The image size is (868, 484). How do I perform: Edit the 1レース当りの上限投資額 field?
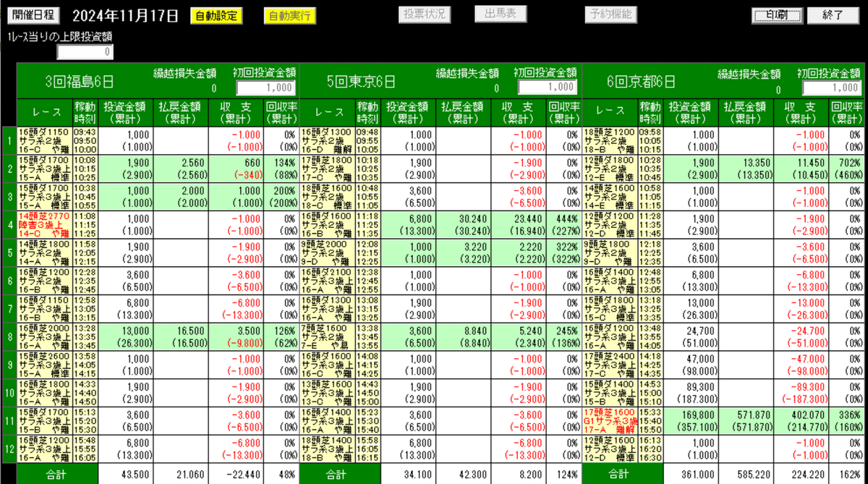pos(85,52)
